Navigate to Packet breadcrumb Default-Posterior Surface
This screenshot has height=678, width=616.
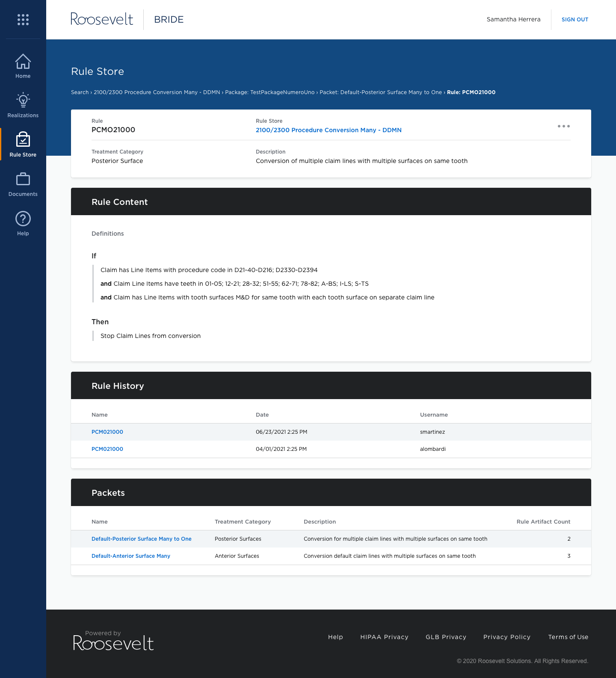[x=380, y=92]
